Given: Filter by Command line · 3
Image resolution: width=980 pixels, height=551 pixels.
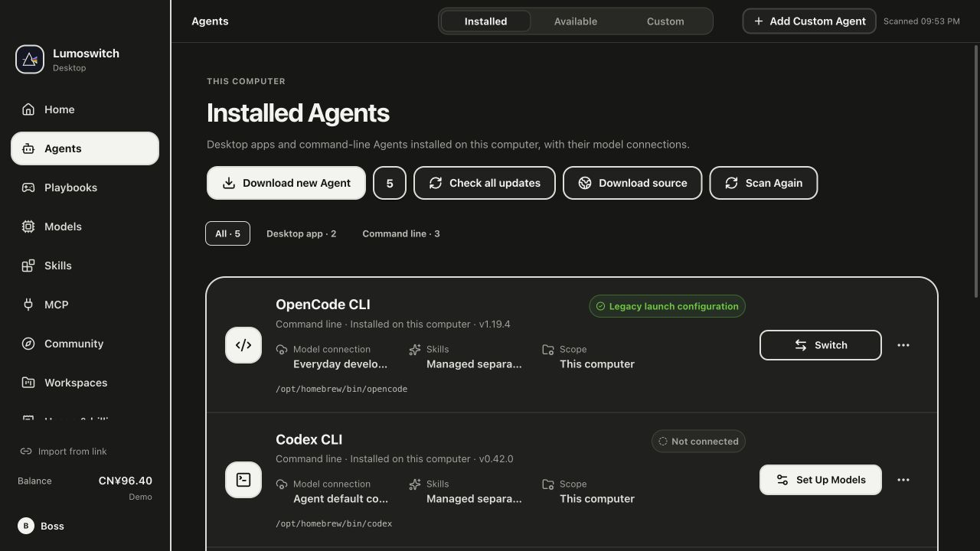Looking at the screenshot, I should 401,233.
